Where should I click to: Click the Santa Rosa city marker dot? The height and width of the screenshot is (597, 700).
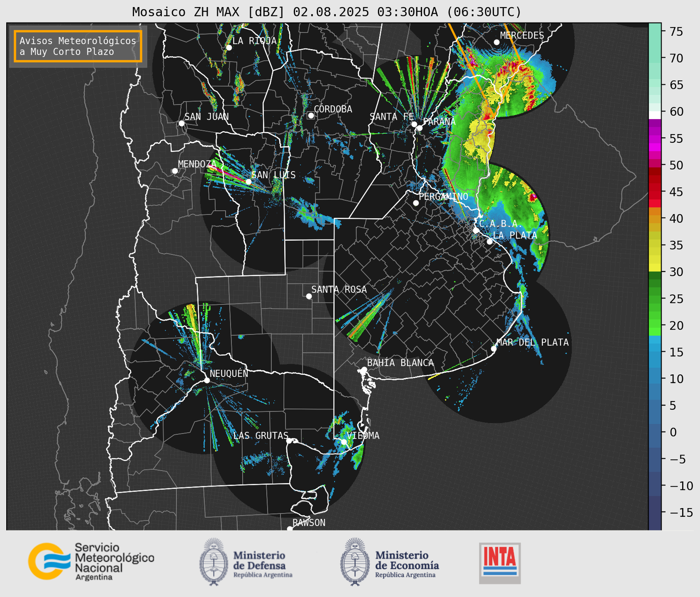[309, 296]
